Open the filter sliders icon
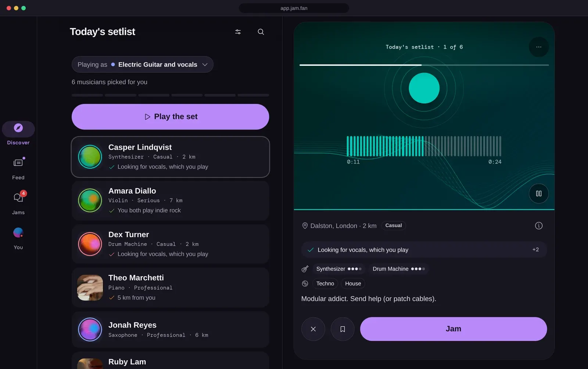The height and width of the screenshot is (369, 588). tap(238, 32)
